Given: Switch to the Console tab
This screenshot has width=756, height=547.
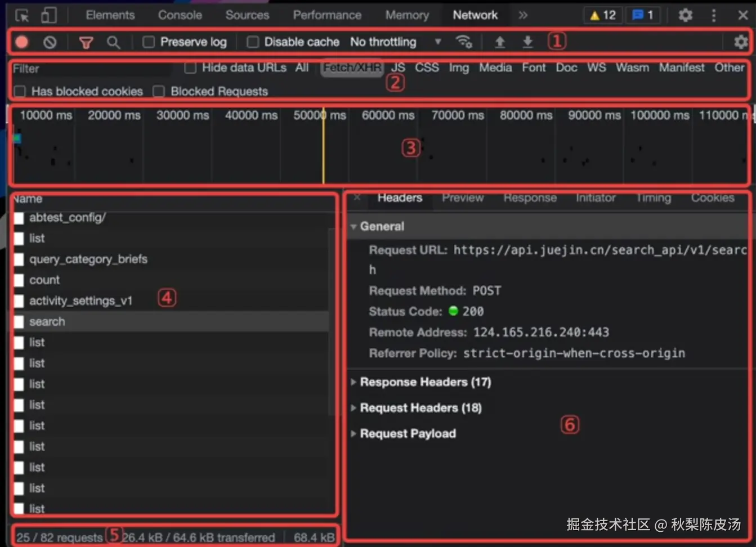Looking at the screenshot, I should pos(180,15).
